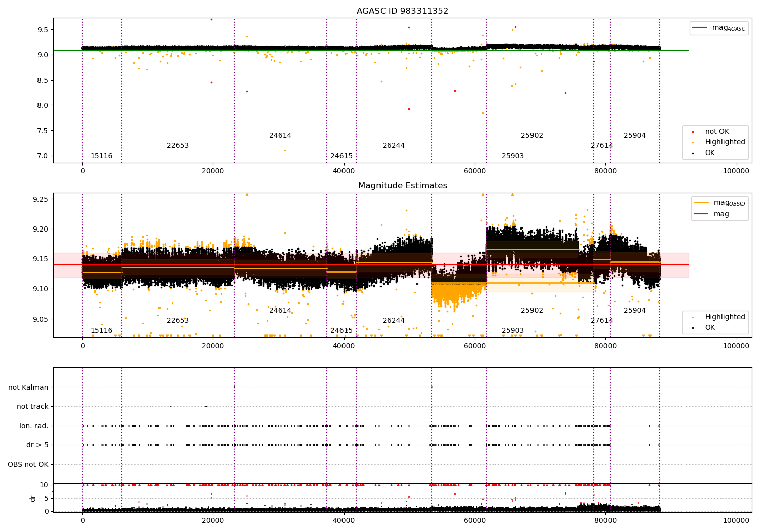
Task: Select obsid label 26244 in Magnitude Estimates plot
Action: click(x=394, y=321)
